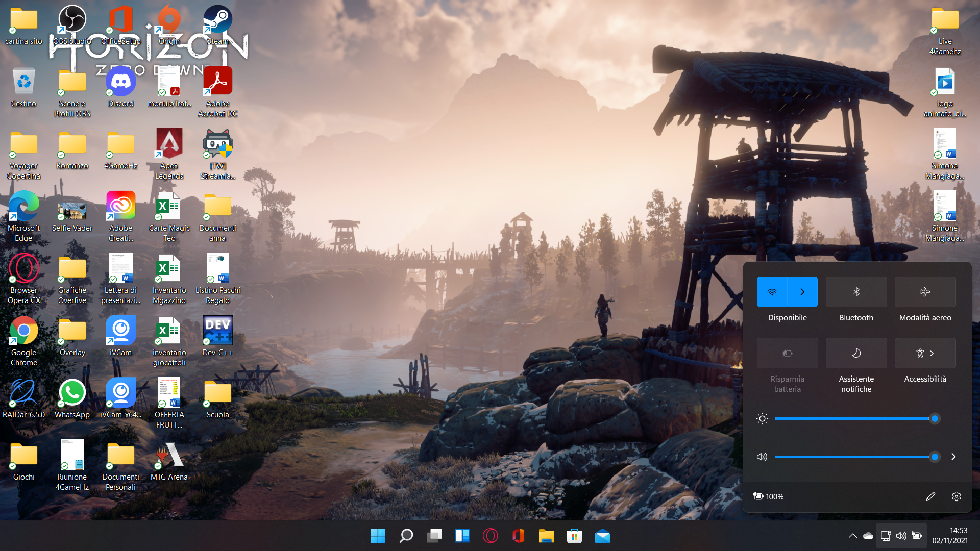Open the Steam desktop shortcut
This screenshot has height=551, width=980.
click(217, 26)
